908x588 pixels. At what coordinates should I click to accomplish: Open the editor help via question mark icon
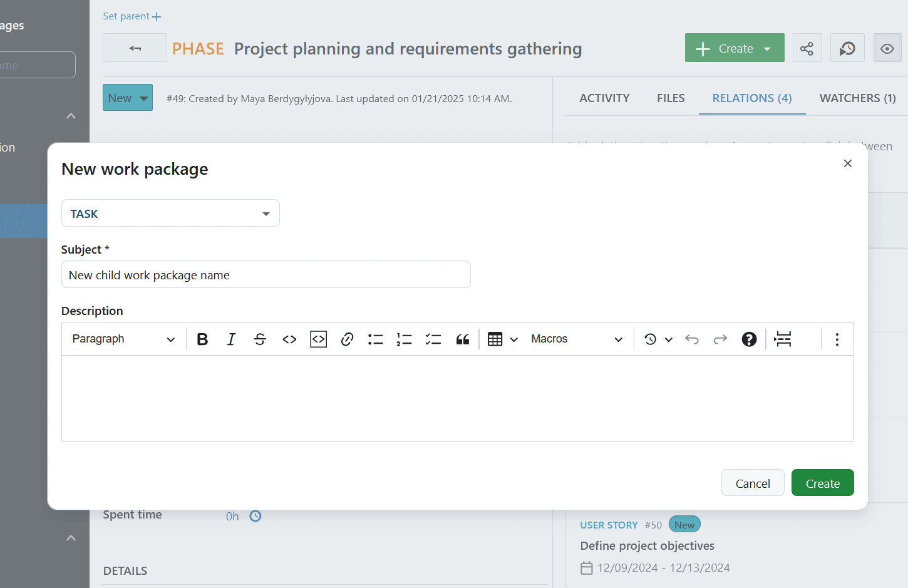coord(749,339)
